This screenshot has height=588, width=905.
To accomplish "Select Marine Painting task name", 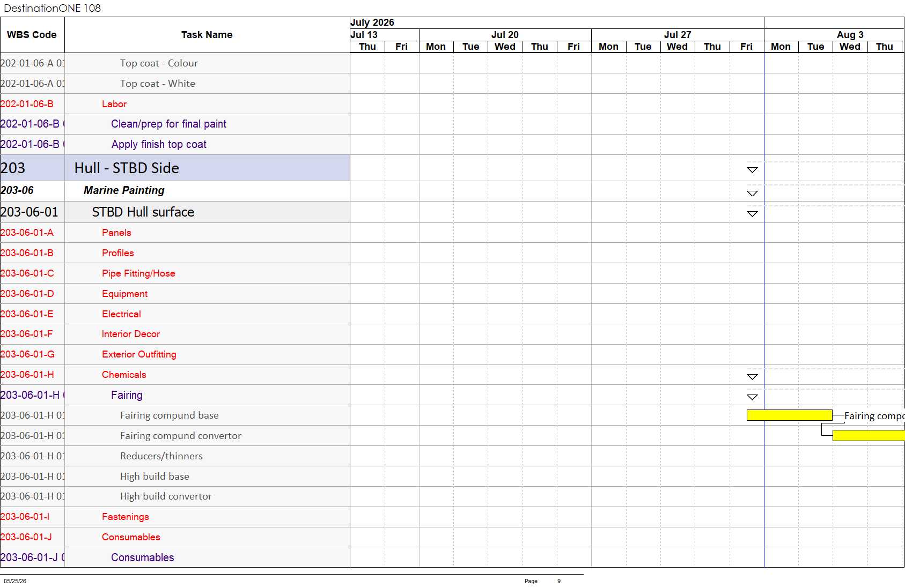I will coord(124,190).
